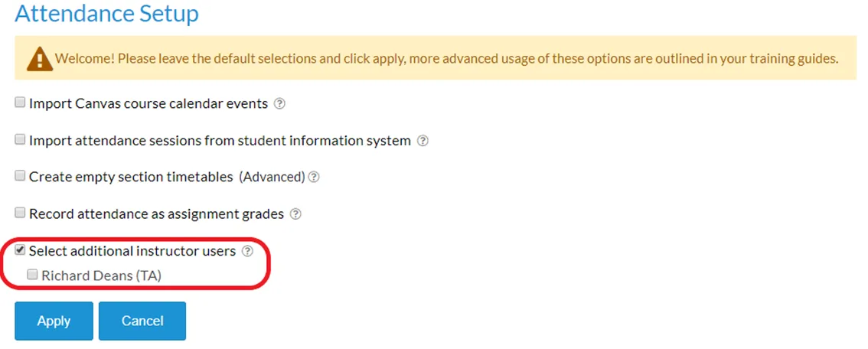Click the Attendance Setup page heading
Image resolution: width=868 pixels, height=349 pixels.
[107, 13]
